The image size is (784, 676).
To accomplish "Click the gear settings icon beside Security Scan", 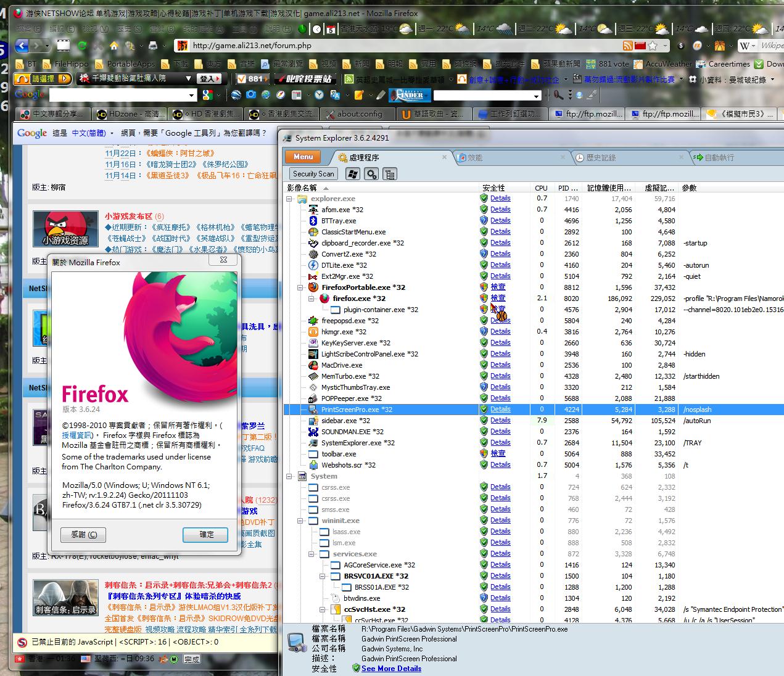I will click(371, 174).
